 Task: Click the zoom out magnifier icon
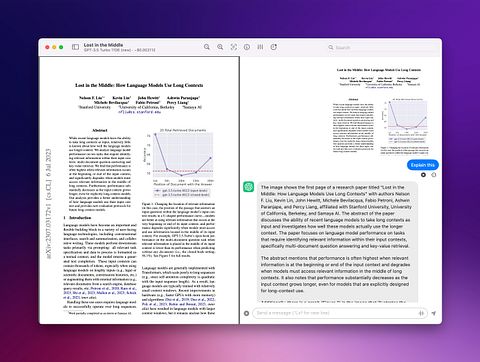click(207, 47)
